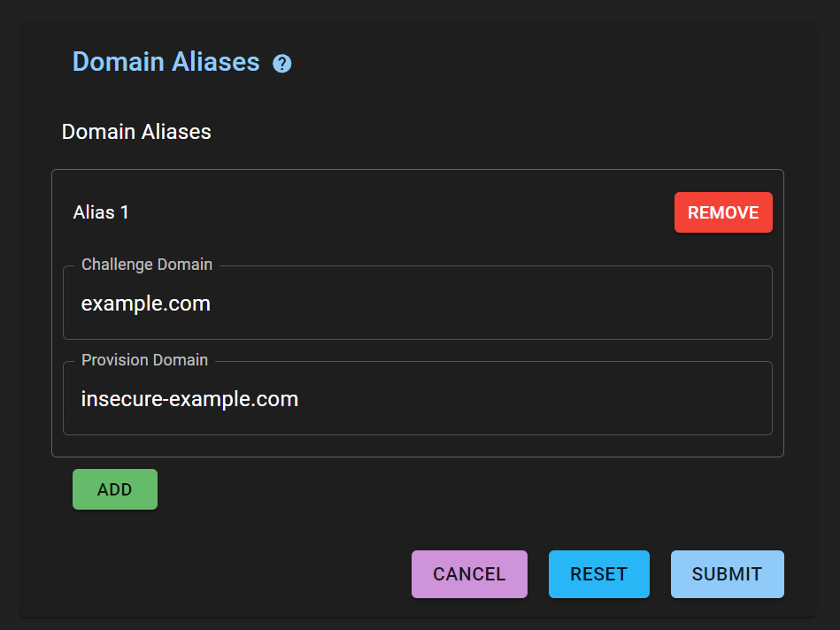Remove the Alias 1 entry
This screenshot has width=840, height=630.
723,212
